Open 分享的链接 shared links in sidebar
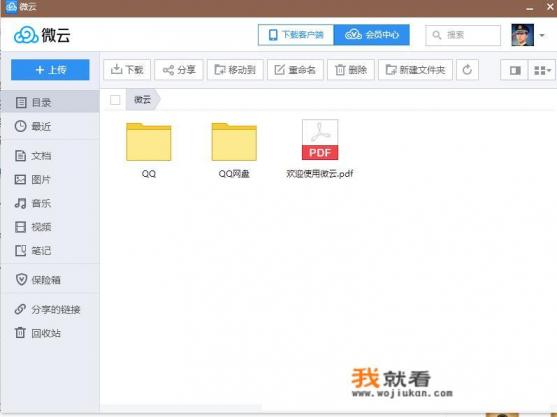This screenshot has width=557, height=417. click(x=50, y=309)
